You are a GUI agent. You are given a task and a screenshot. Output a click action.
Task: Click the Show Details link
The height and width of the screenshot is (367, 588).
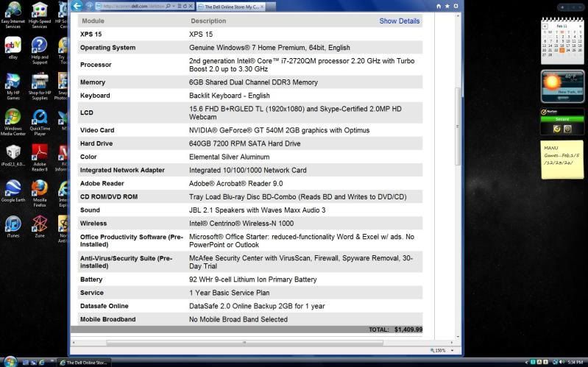click(x=400, y=21)
